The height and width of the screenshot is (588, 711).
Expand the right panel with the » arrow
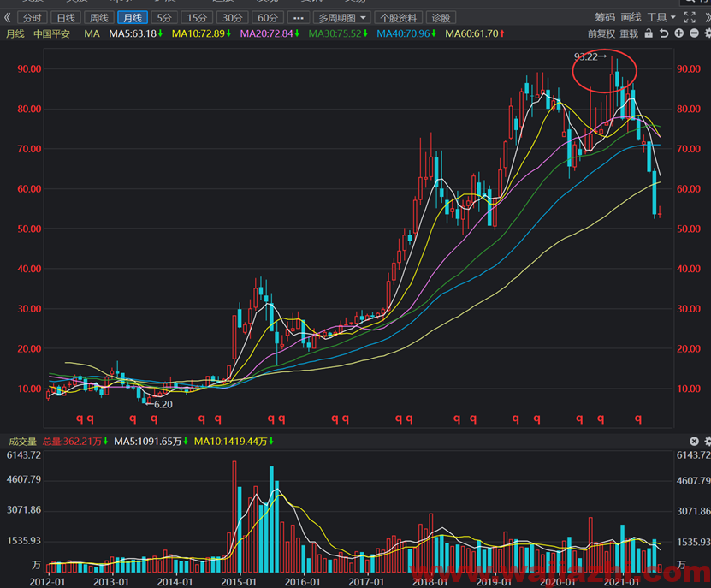[708, 17]
